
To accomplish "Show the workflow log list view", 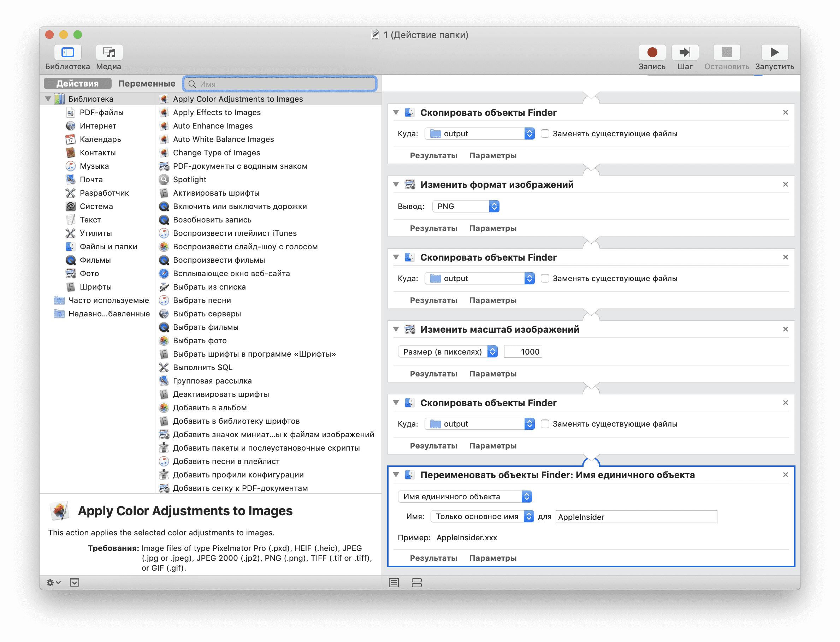I will 394,582.
